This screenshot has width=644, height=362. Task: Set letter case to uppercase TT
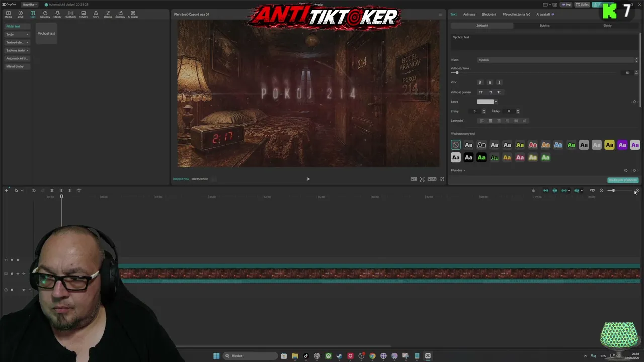tap(481, 92)
